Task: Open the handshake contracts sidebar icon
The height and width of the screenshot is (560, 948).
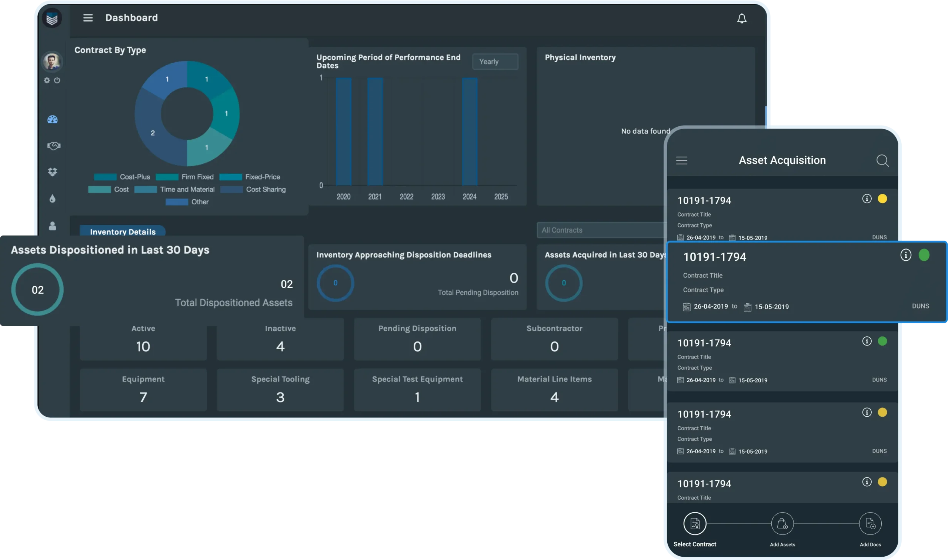Action: point(54,146)
